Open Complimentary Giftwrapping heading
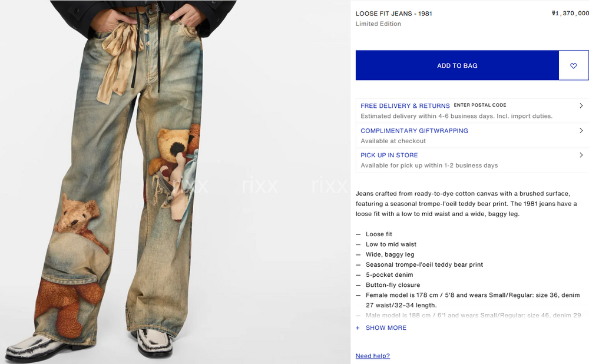 pos(414,131)
